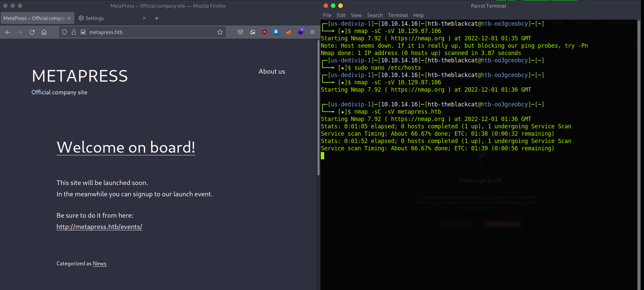
Task: Click the animal-face extension icon
Action: pos(252,32)
